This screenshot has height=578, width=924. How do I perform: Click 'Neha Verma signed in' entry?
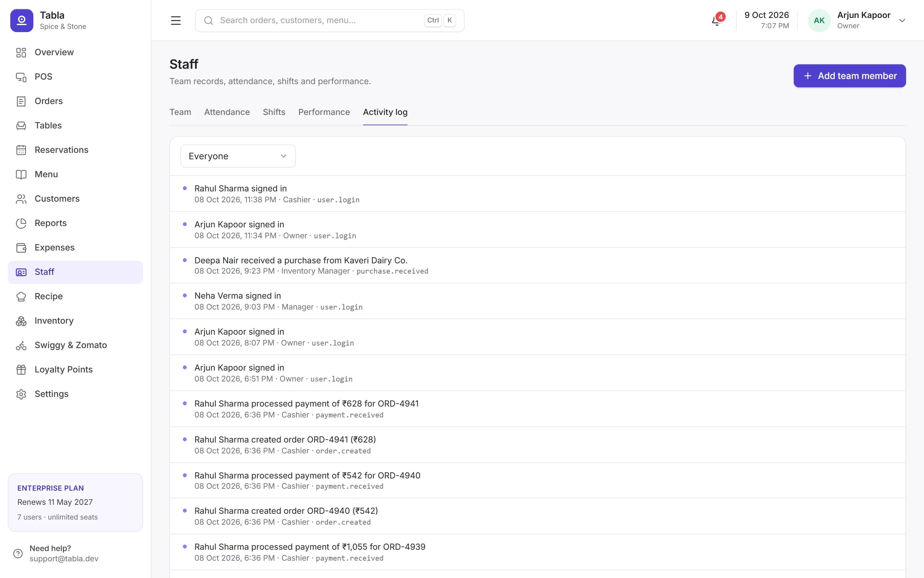pyautogui.click(x=537, y=301)
